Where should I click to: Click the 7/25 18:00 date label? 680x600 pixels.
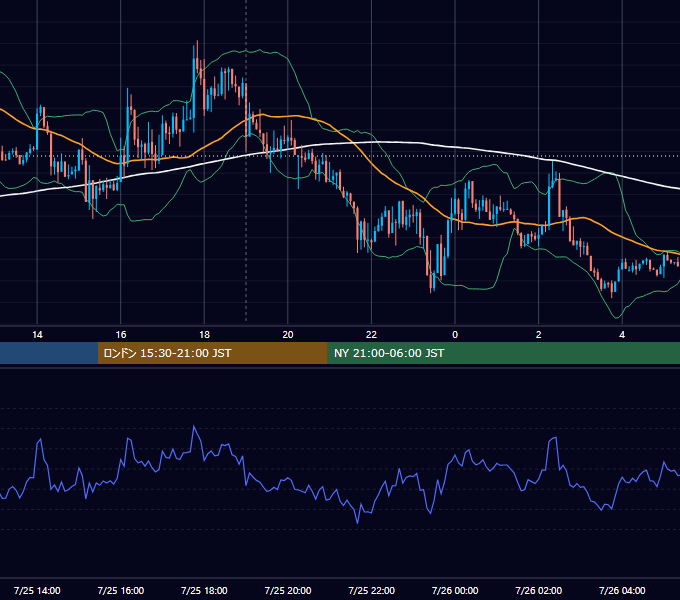(x=204, y=590)
